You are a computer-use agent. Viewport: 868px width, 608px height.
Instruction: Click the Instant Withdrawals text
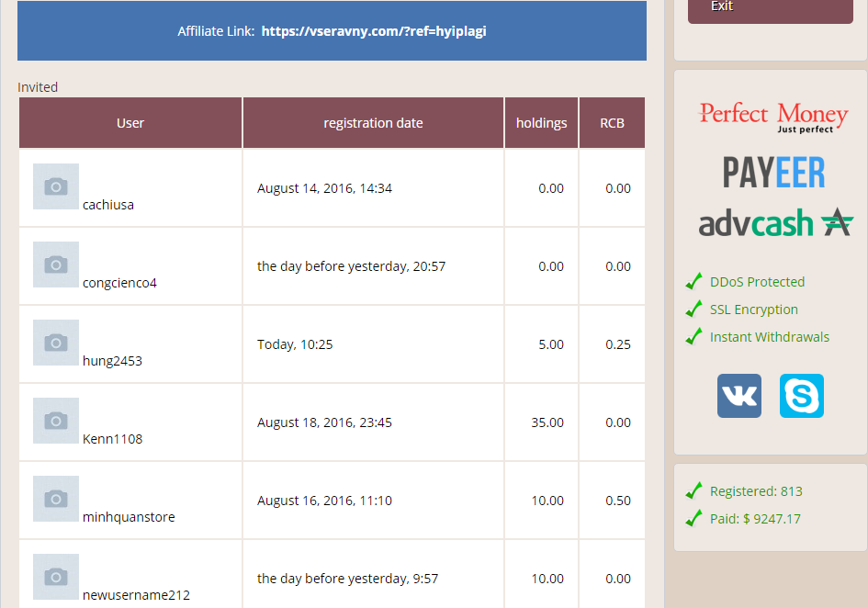(x=770, y=337)
